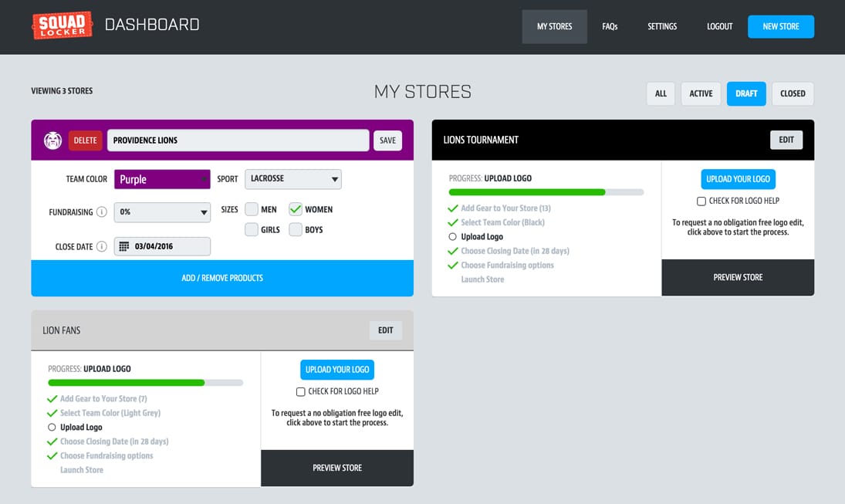Viewport: 845px width, 504px height.
Task: Edit the Lion Fans store
Action: (x=385, y=330)
